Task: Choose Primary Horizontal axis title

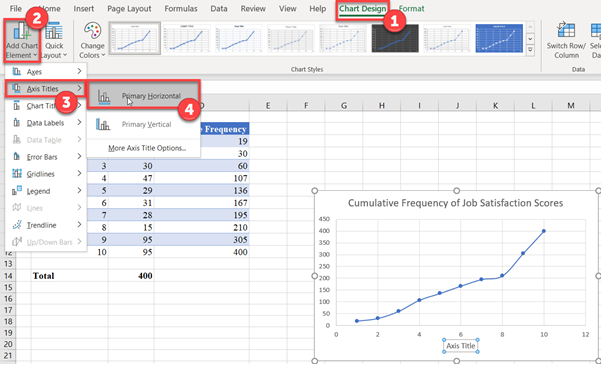Action: pos(143,96)
